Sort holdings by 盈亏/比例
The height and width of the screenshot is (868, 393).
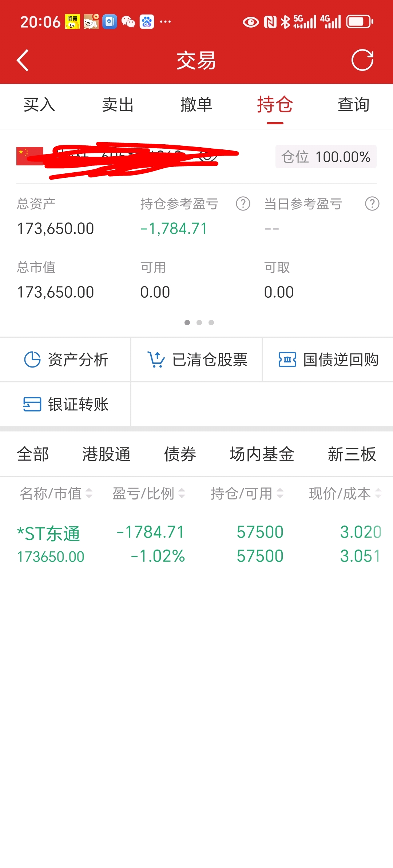(149, 494)
